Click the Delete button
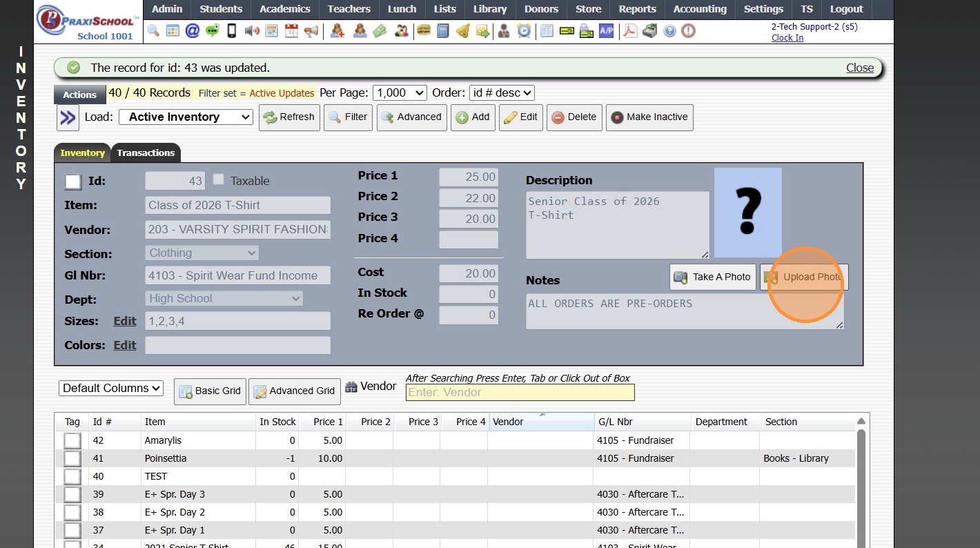Viewport: 980px width, 548px height. [574, 117]
